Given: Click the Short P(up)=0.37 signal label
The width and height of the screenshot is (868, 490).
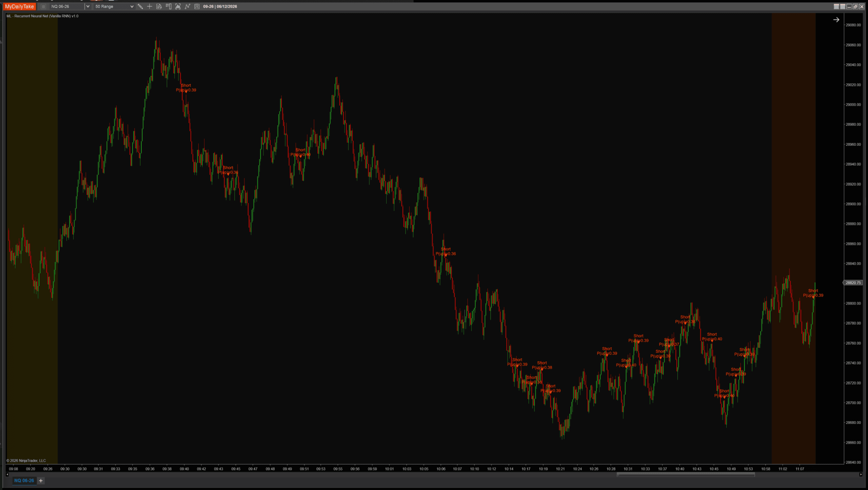Looking at the screenshot, I should pyautogui.click(x=669, y=342).
